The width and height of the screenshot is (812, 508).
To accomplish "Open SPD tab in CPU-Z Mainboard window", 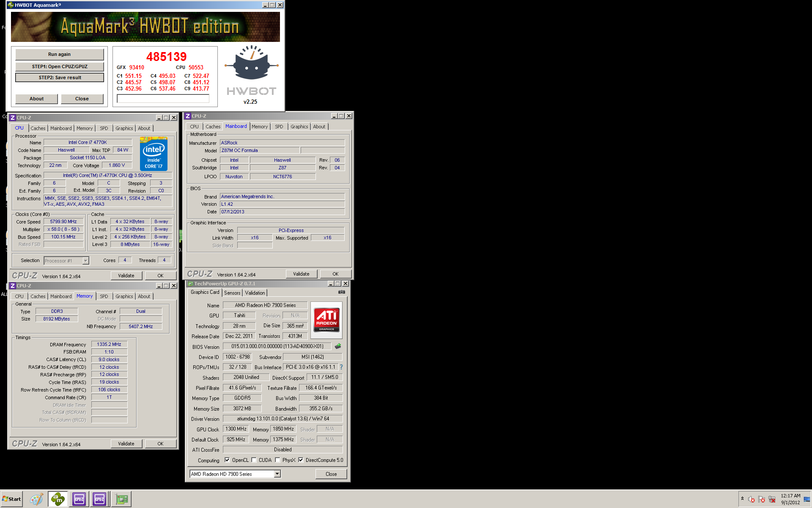I will 279,127.
